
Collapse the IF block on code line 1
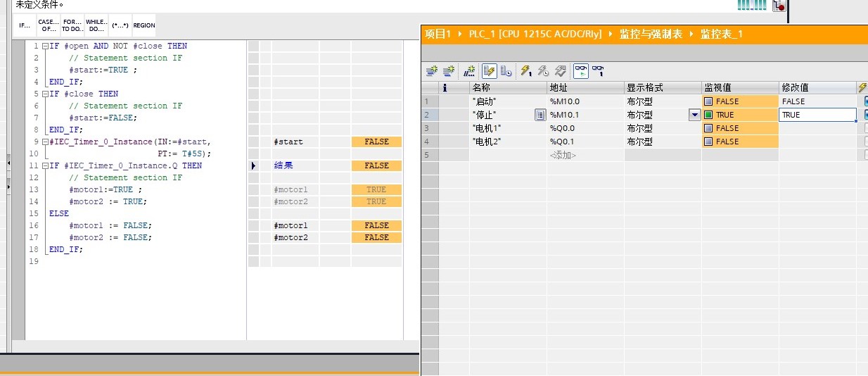click(x=45, y=46)
